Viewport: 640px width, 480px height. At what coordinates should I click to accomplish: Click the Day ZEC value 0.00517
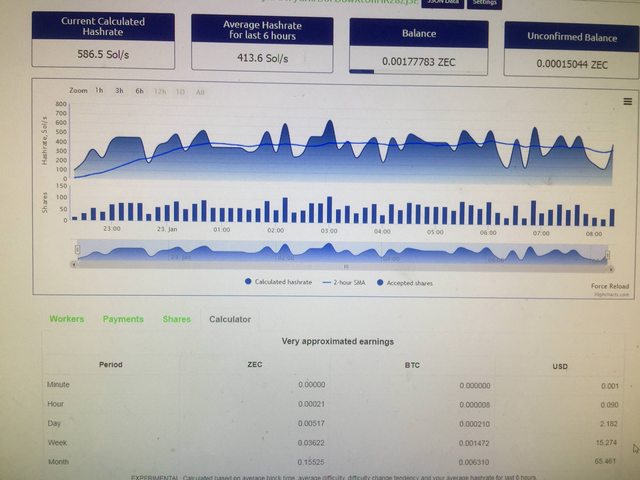(311, 423)
